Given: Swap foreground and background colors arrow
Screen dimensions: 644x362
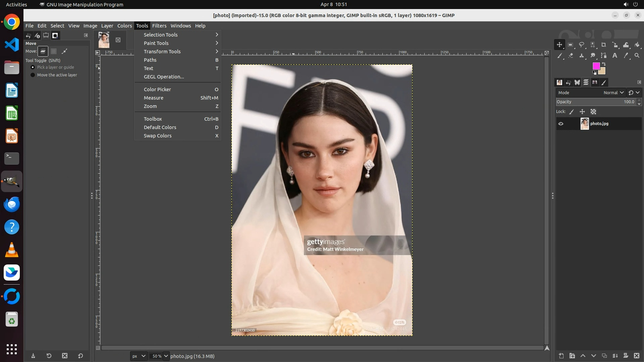Looking at the screenshot, I should [604, 64].
